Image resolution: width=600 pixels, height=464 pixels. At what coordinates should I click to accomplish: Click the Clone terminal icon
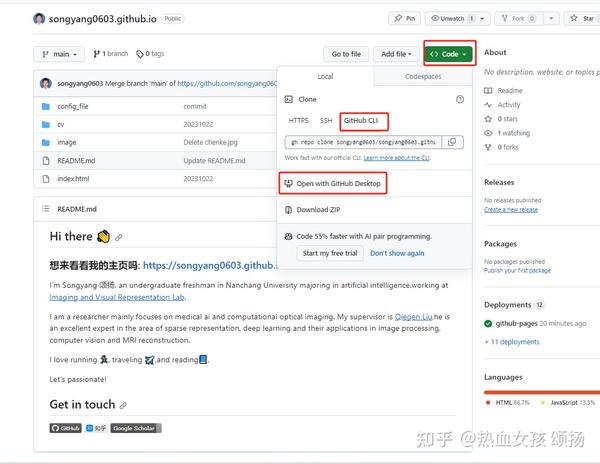coord(289,99)
